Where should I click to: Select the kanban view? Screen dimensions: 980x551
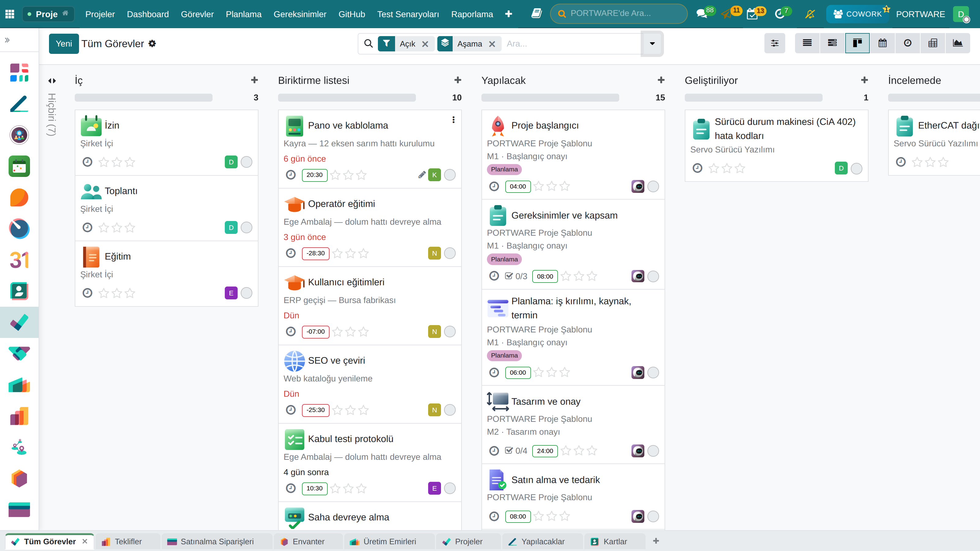point(857,43)
